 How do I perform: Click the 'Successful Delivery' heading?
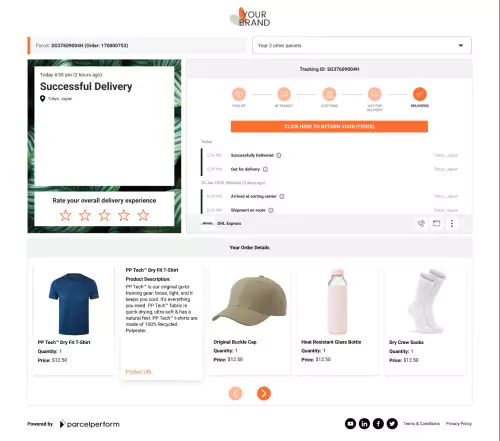coord(86,87)
